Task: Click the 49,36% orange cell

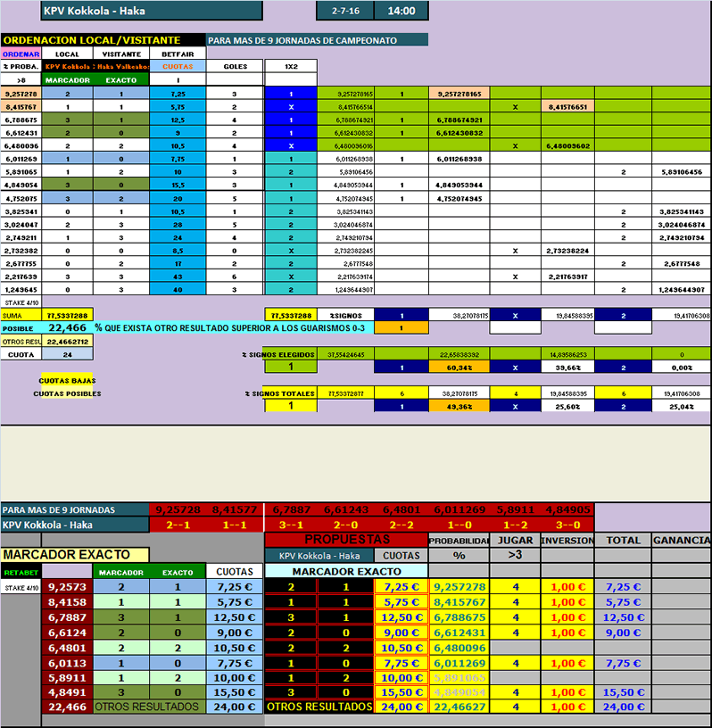Action: pyautogui.click(x=459, y=407)
